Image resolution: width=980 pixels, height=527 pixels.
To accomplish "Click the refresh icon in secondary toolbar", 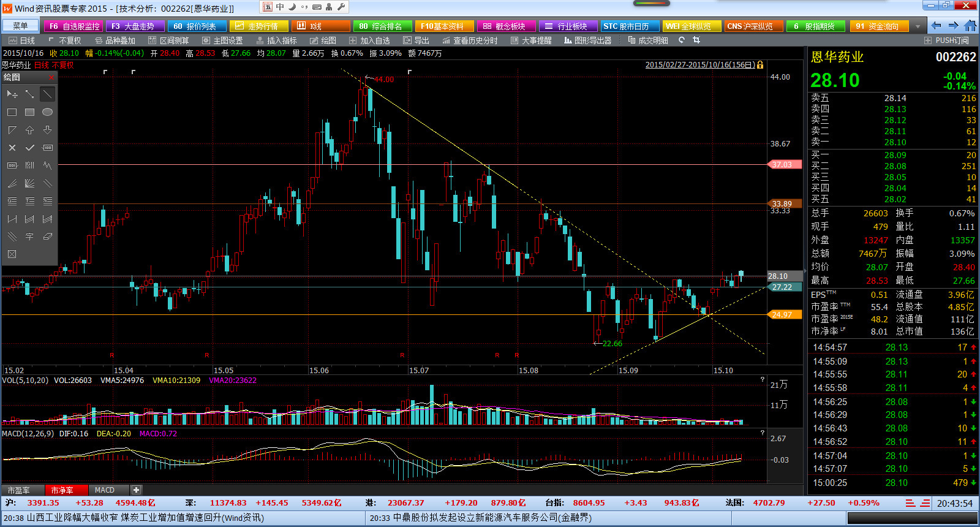I will point(682,40).
